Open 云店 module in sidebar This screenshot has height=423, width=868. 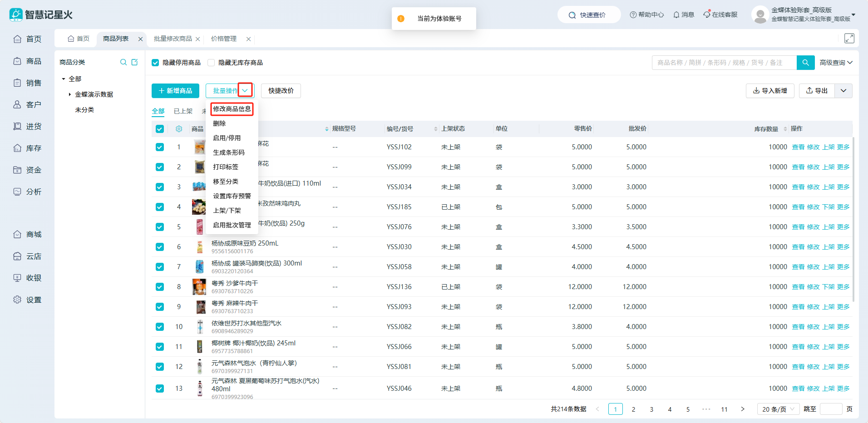point(27,256)
